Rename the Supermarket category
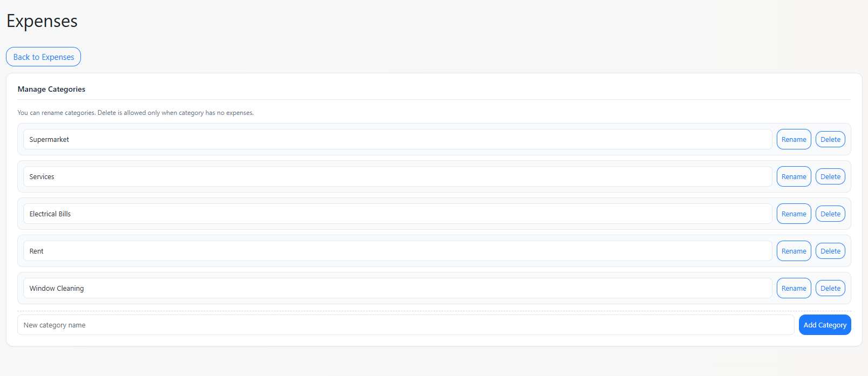868x376 pixels. [x=794, y=139]
